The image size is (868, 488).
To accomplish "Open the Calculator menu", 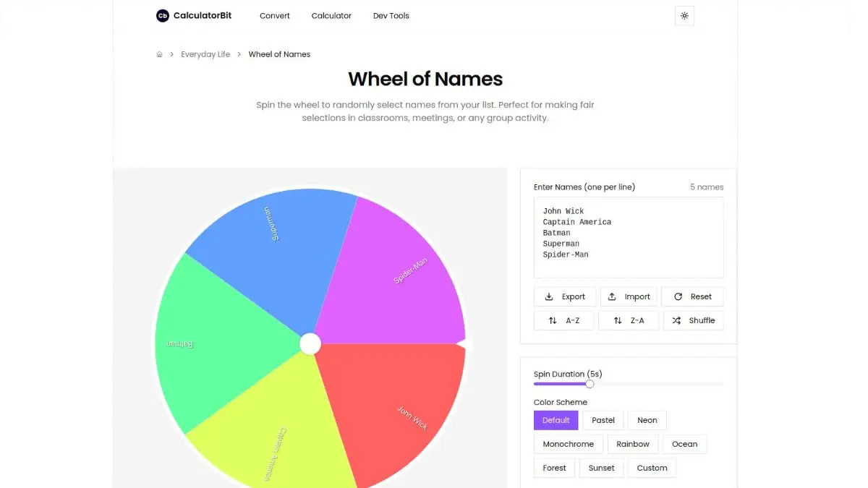I will tap(331, 16).
